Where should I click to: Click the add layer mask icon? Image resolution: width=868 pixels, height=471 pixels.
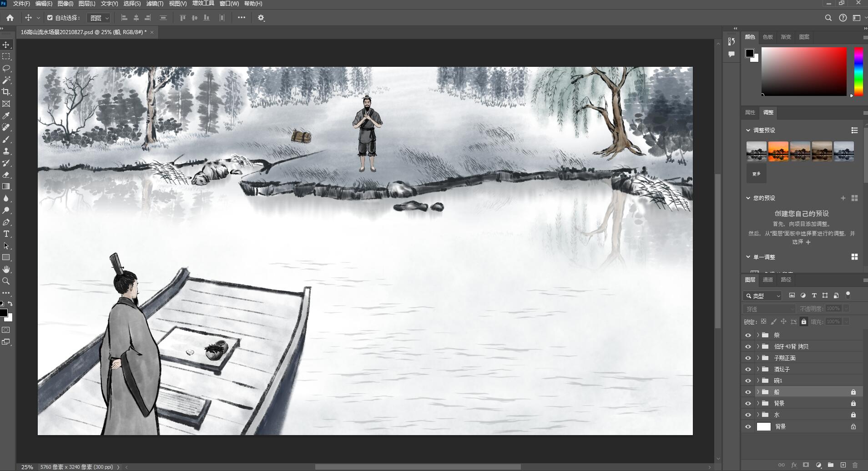point(806,465)
